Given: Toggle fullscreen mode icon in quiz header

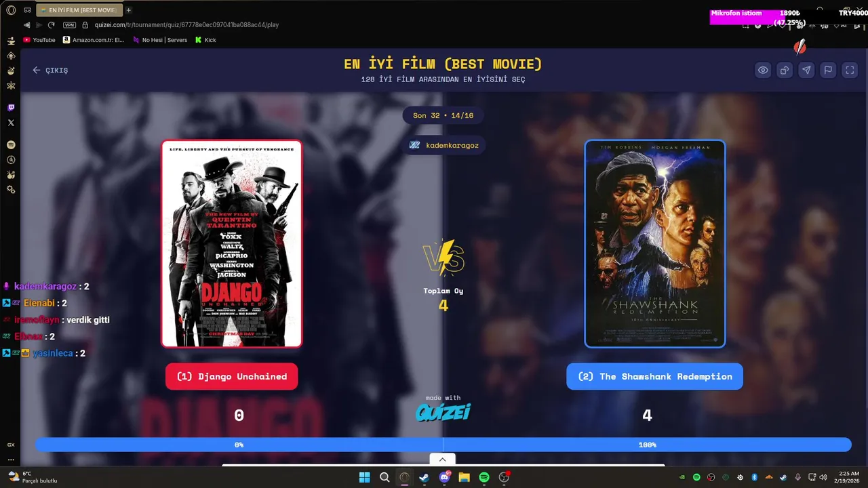Looking at the screenshot, I should pyautogui.click(x=850, y=70).
